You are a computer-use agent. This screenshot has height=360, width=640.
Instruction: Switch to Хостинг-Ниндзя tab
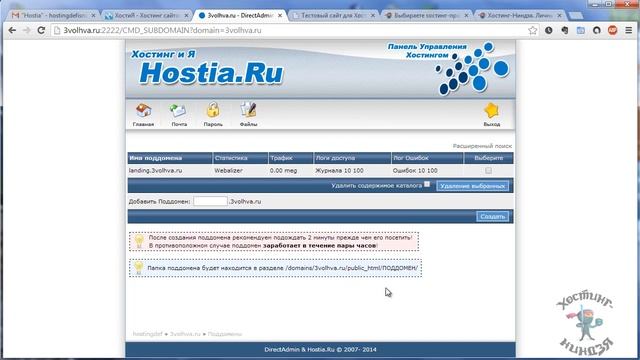[x=519, y=16]
